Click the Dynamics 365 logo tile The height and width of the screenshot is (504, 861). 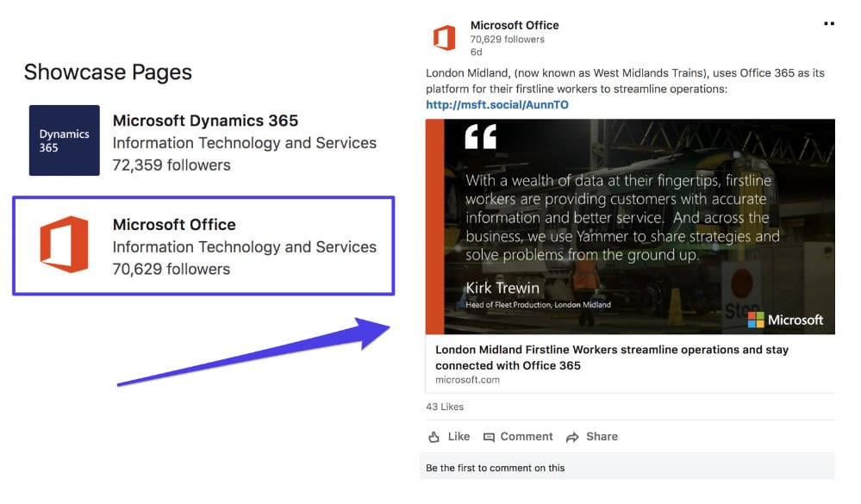click(65, 140)
